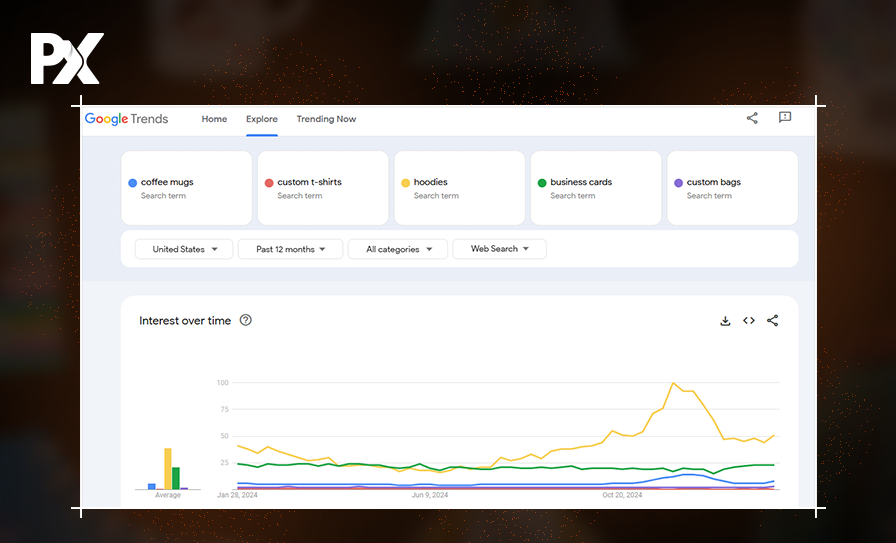Viewport: 896px width, 543px height.
Task: Open the Past 12 months dropdown
Action: click(x=290, y=249)
